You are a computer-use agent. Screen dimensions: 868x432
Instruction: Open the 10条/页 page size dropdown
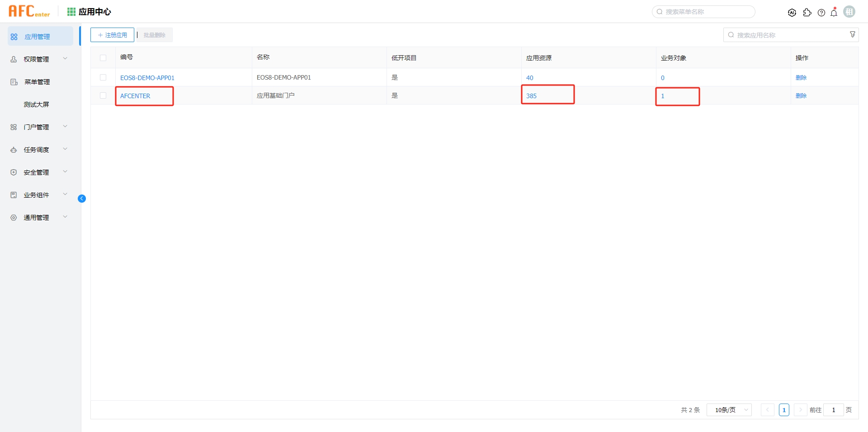coord(729,410)
